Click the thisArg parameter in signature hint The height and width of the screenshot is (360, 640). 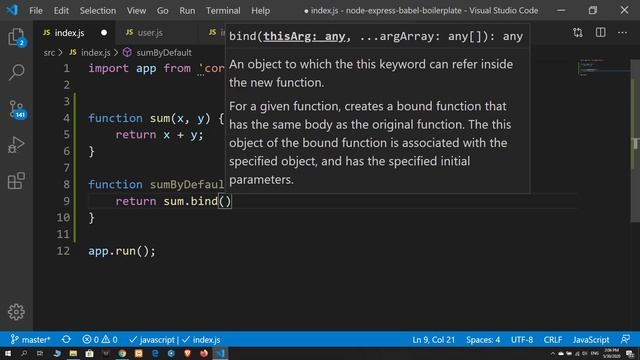[x=304, y=36]
